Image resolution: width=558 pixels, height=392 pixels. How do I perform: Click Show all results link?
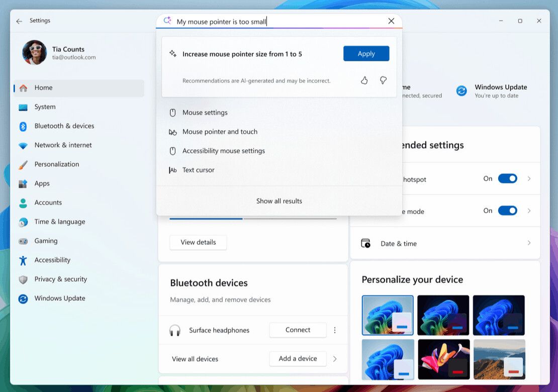pos(279,201)
